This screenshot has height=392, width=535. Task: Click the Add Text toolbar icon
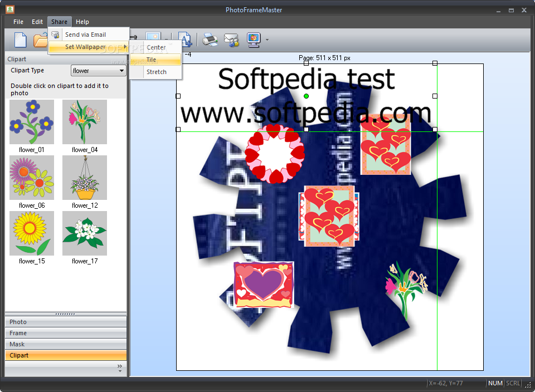coord(186,40)
